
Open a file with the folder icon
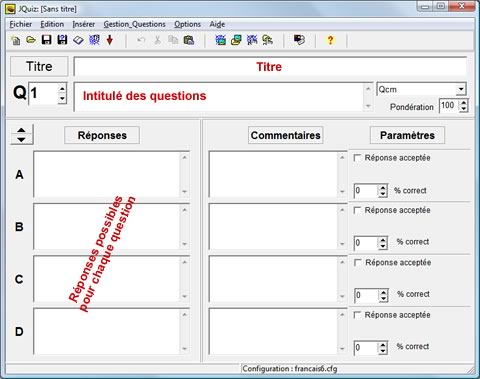(x=31, y=40)
